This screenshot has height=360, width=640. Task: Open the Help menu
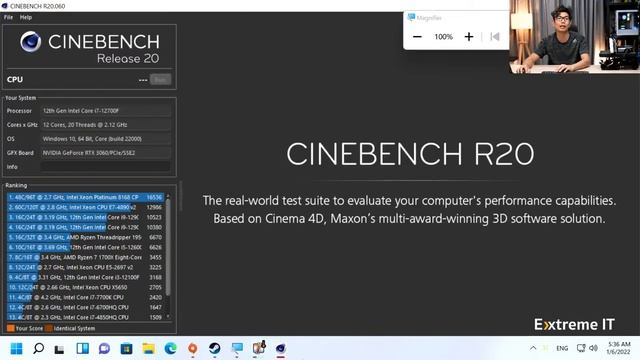pos(26,17)
